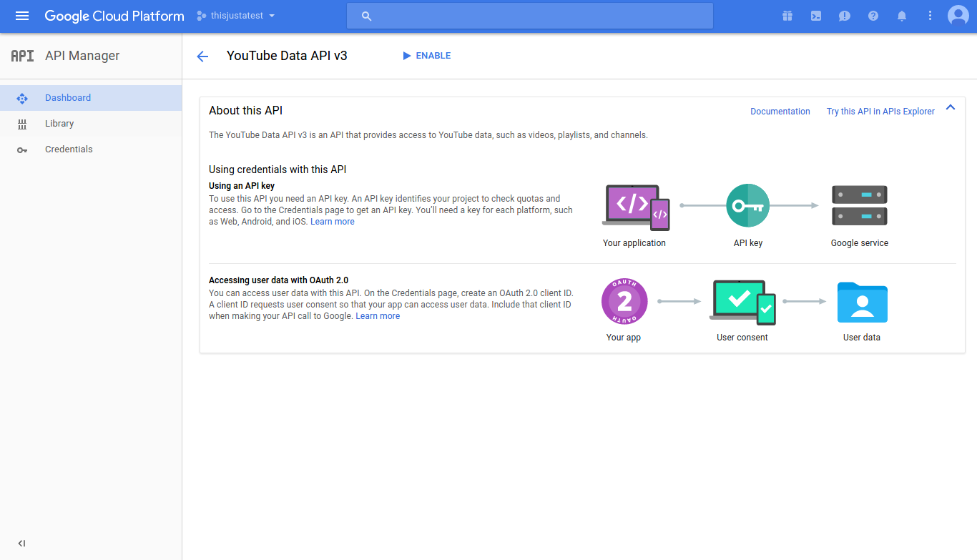Open the Documentation link
This screenshot has width=977, height=560.
[x=780, y=112]
